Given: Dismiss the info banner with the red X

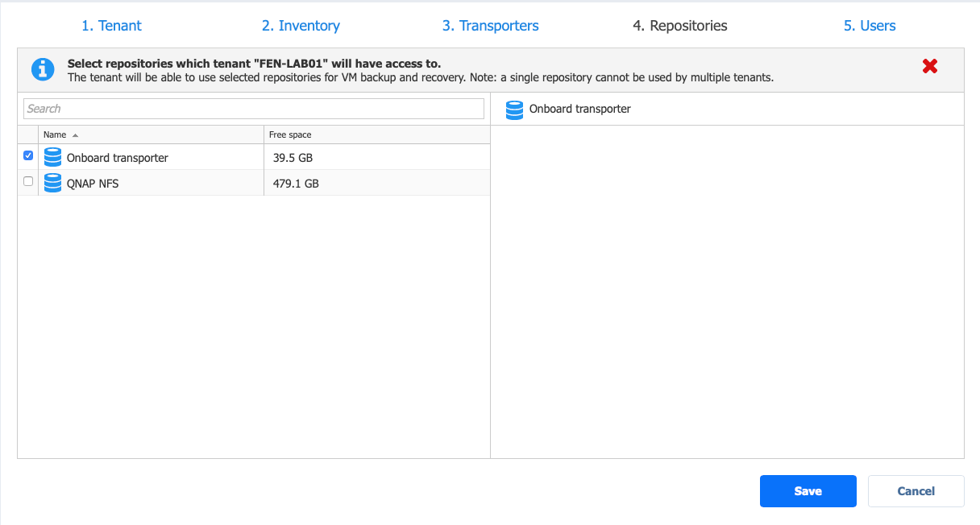Looking at the screenshot, I should click(930, 67).
